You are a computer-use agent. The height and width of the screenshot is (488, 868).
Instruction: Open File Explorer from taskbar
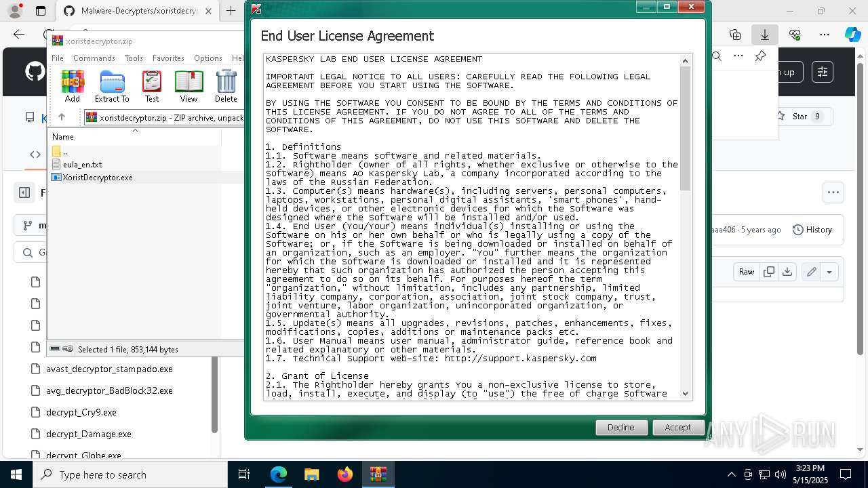[311, 474]
